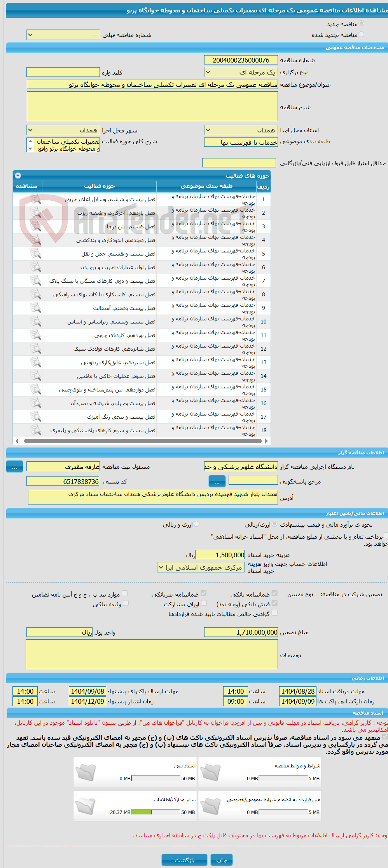
Task: Click view icon for row 18
Action: [35, 430]
